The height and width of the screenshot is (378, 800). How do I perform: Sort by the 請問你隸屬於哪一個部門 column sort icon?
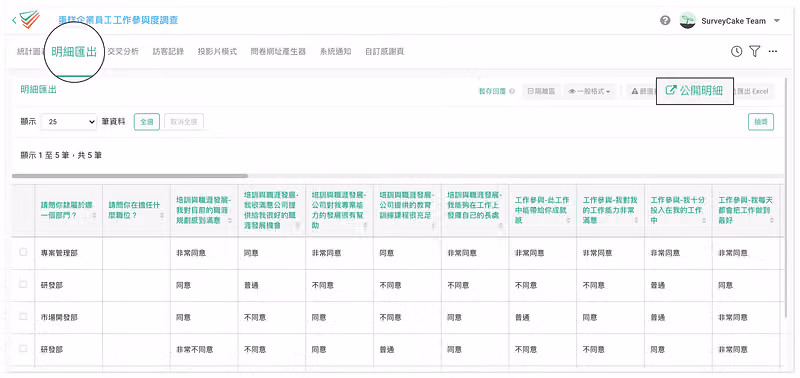pos(95,216)
